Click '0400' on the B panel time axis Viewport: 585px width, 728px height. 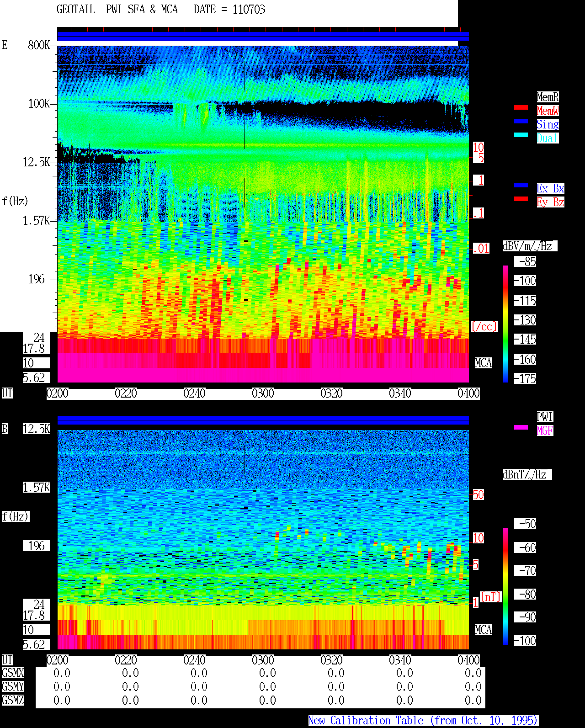pos(468,660)
